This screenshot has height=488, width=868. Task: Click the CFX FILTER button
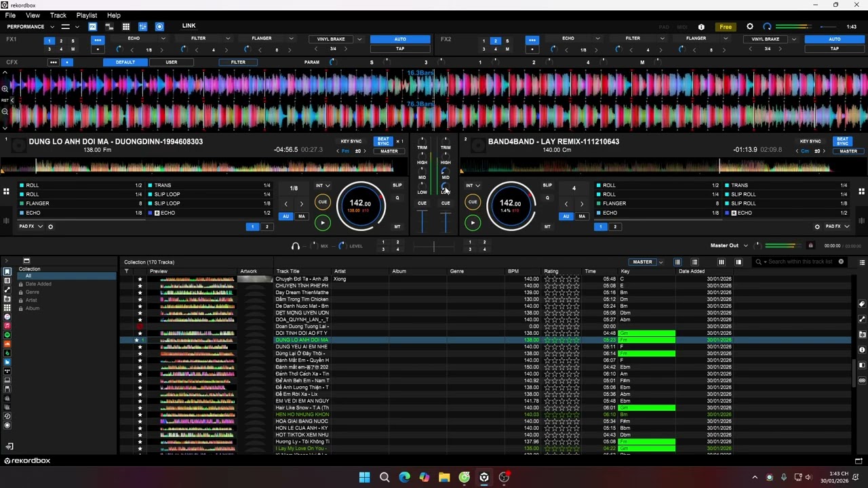[238, 62]
